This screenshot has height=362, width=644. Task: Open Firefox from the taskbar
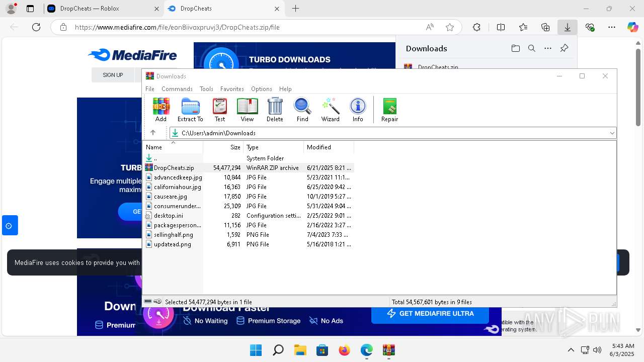[344, 350]
